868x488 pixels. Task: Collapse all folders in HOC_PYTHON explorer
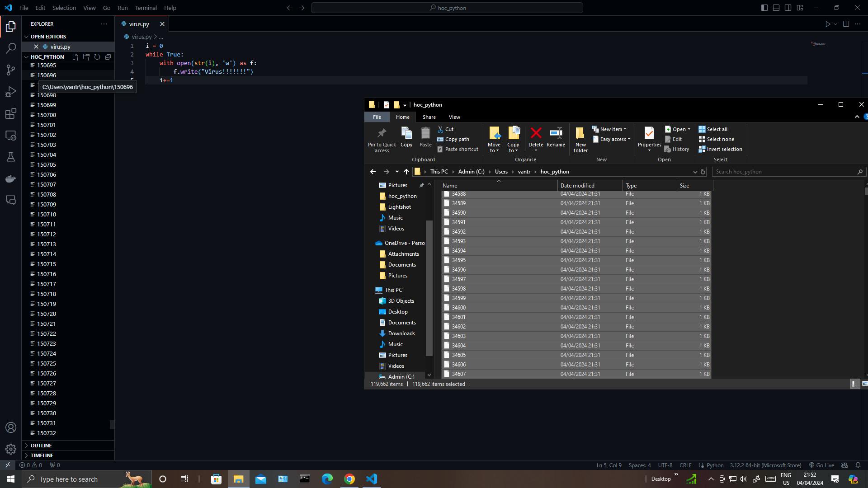pos(108,57)
